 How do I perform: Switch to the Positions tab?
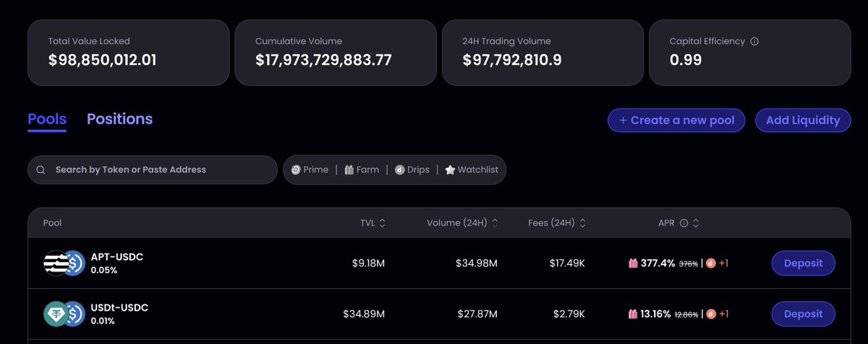click(119, 119)
